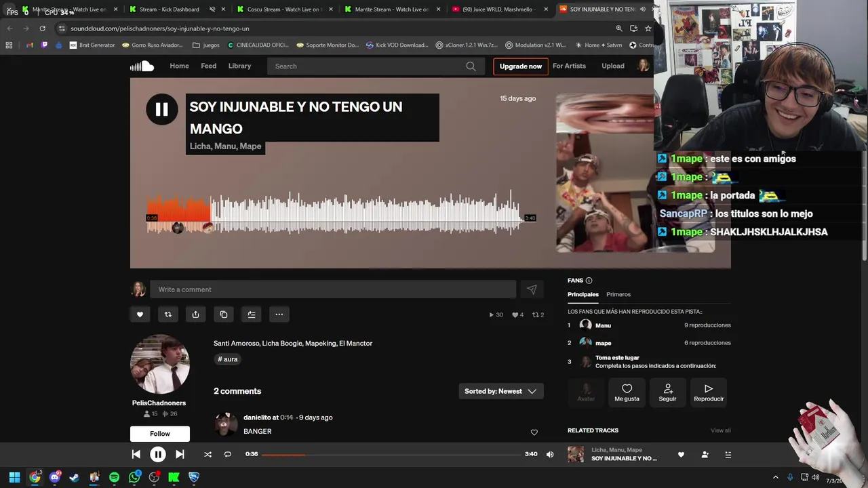Open Spotify from the taskbar

pos(114,477)
